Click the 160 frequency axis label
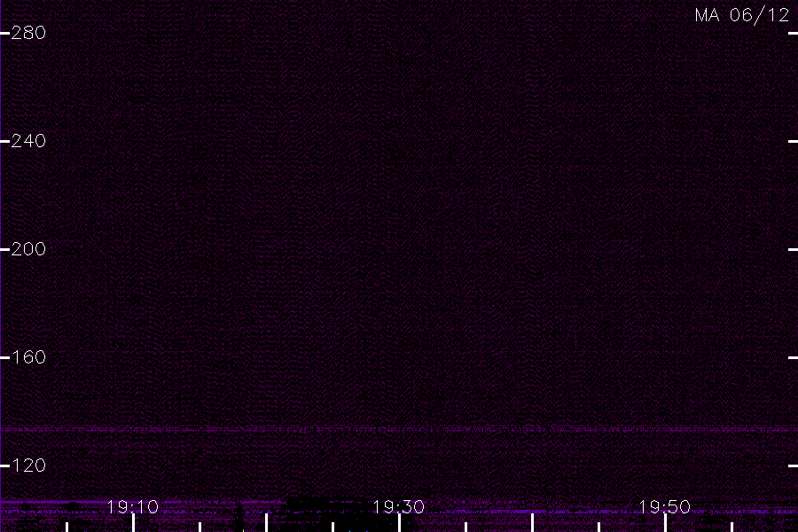 pyautogui.click(x=28, y=357)
